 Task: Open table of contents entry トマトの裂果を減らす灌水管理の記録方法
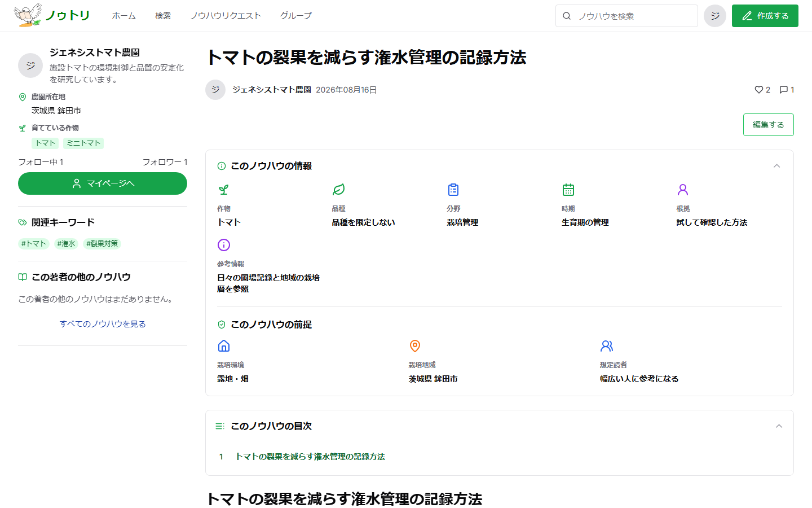tap(310, 457)
